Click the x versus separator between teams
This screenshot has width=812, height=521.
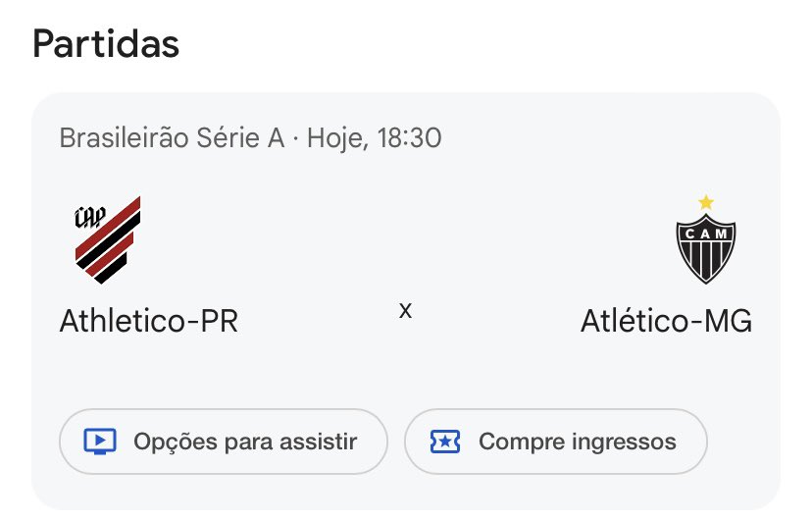[405, 311]
